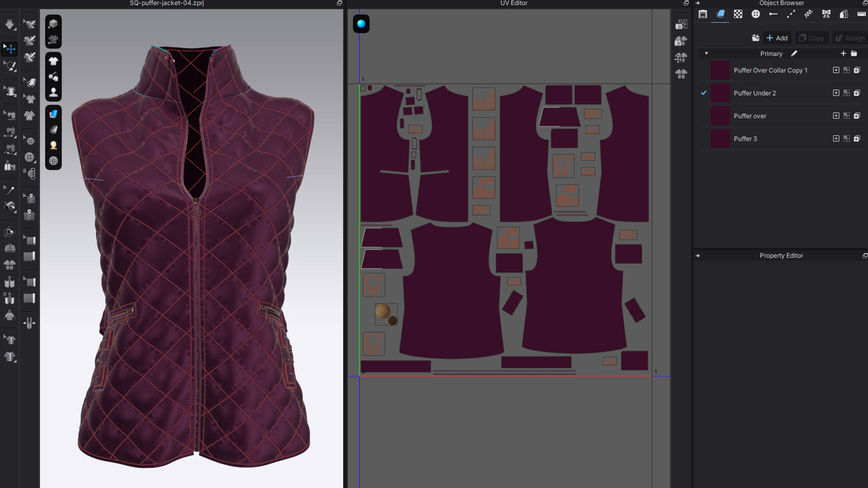The width and height of the screenshot is (868, 488).
Task: Click the inward-arrows compress tool
Action: [29, 323]
